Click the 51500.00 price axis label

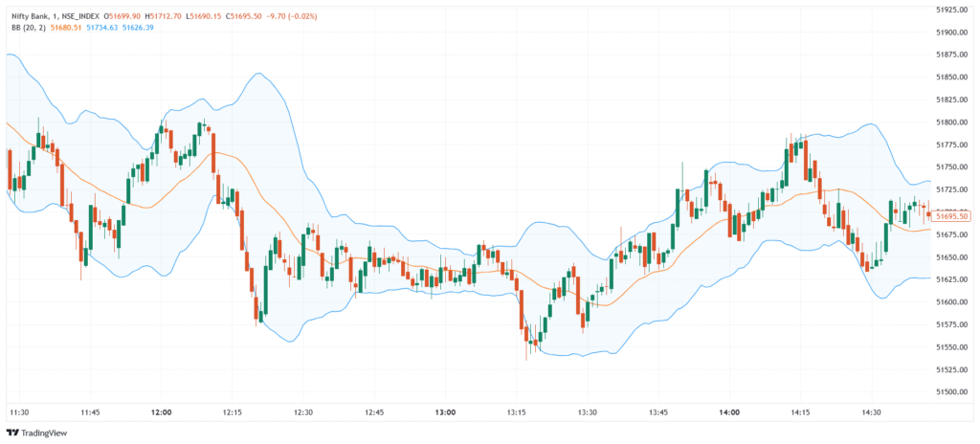(954, 392)
